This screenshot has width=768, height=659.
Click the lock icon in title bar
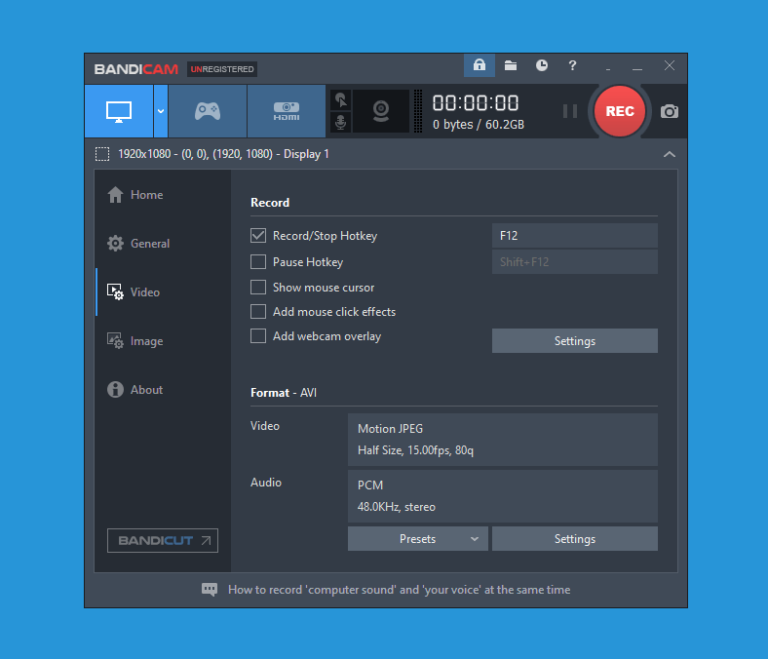coord(479,66)
